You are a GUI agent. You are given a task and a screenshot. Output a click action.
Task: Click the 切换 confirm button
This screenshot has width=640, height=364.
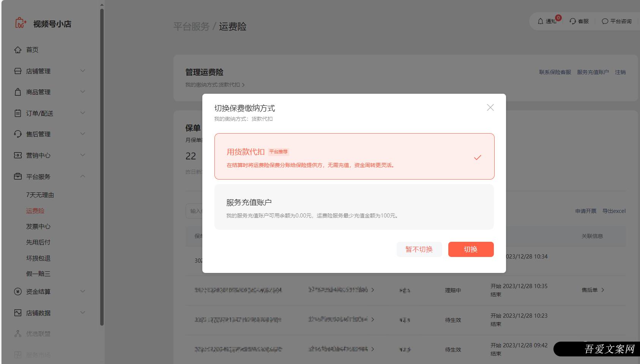471,249
